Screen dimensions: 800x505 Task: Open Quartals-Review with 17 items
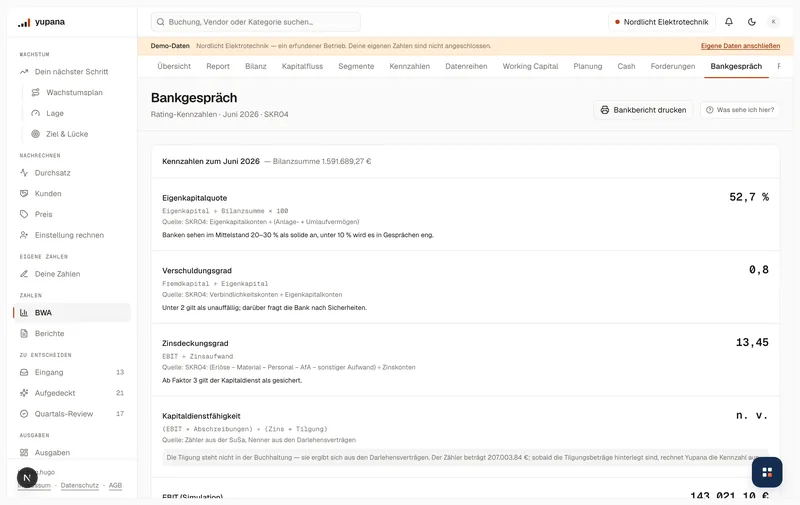tap(71, 414)
